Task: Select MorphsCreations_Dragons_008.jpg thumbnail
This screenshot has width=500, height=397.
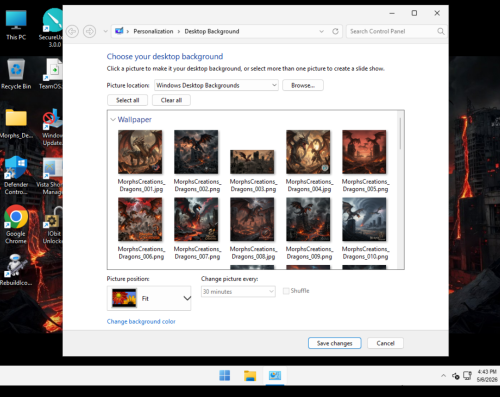Action: coord(252,219)
